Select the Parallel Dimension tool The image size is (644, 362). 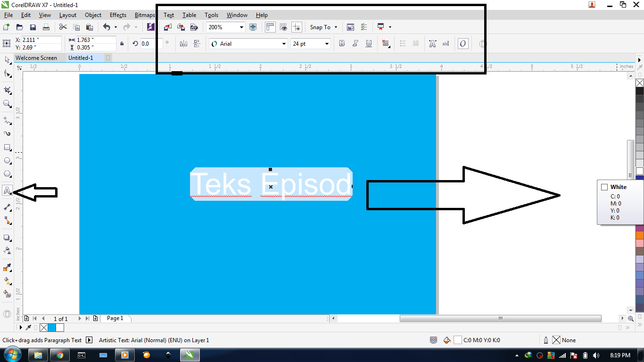7,207
